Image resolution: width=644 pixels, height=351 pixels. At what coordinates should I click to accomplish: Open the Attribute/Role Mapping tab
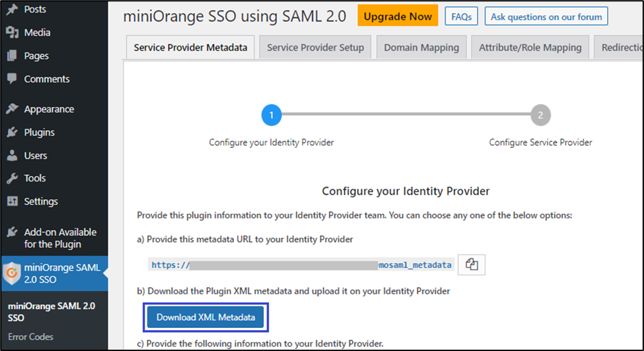click(530, 47)
